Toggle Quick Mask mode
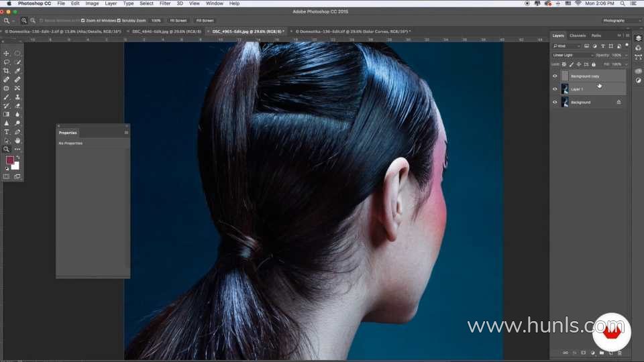Image resolution: width=644 pixels, height=362 pixels. pos(7,176)
